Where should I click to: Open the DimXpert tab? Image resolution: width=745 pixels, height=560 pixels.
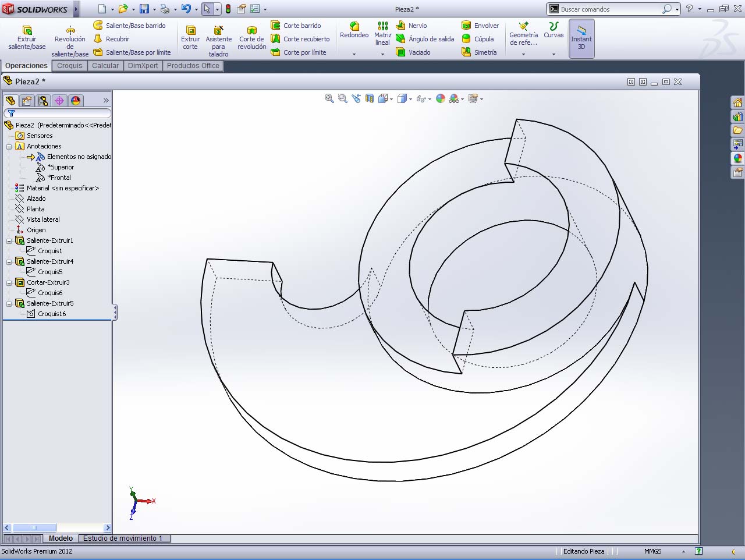pos(143,66)
